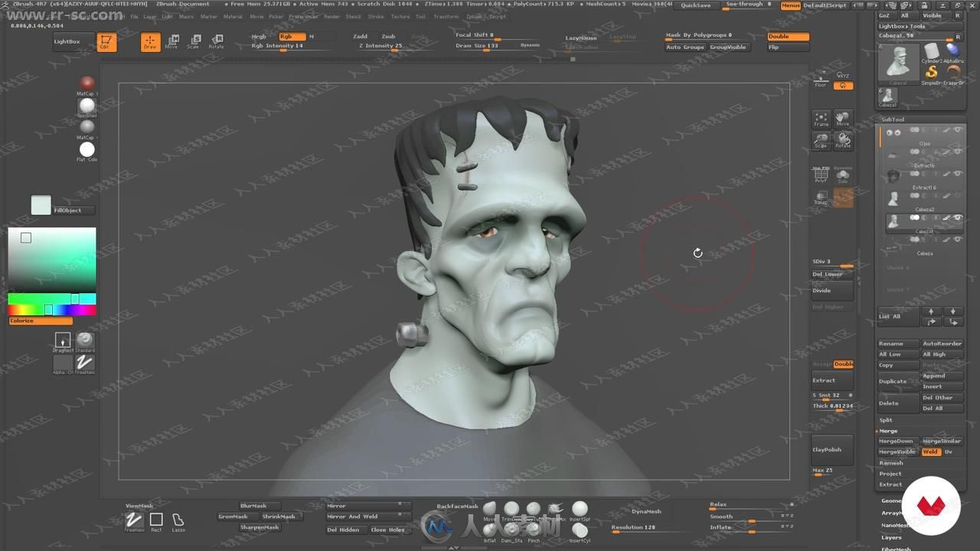
Task: Click the Rotate canvas icon on right shelf
Action: pos(842,140)
